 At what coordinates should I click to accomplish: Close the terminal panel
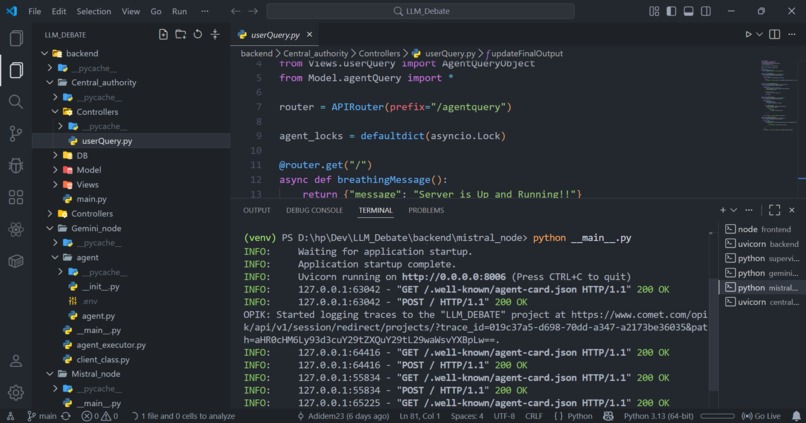[x=792, y=210]
